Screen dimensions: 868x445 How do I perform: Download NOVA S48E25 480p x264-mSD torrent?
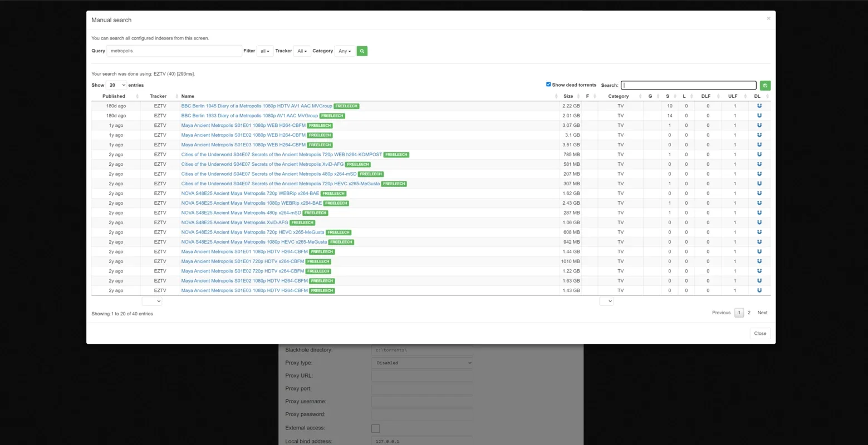click(x=759, y=213)
